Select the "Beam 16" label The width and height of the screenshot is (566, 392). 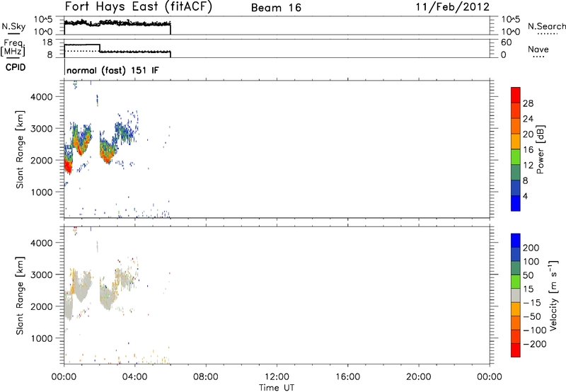click(276, 8)
